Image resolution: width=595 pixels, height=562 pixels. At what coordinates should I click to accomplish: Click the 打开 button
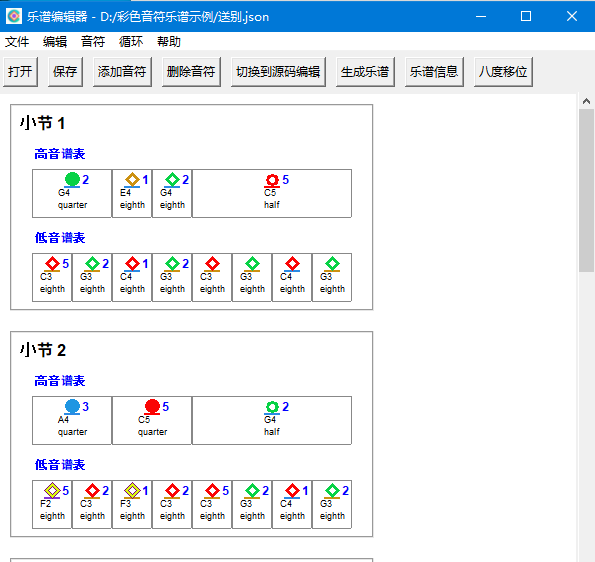pos(20,72)
